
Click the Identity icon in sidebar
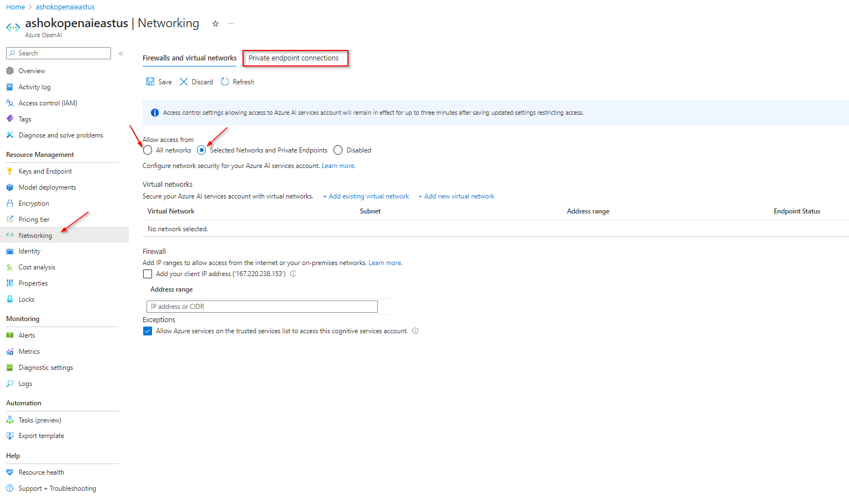click(9, 251)
